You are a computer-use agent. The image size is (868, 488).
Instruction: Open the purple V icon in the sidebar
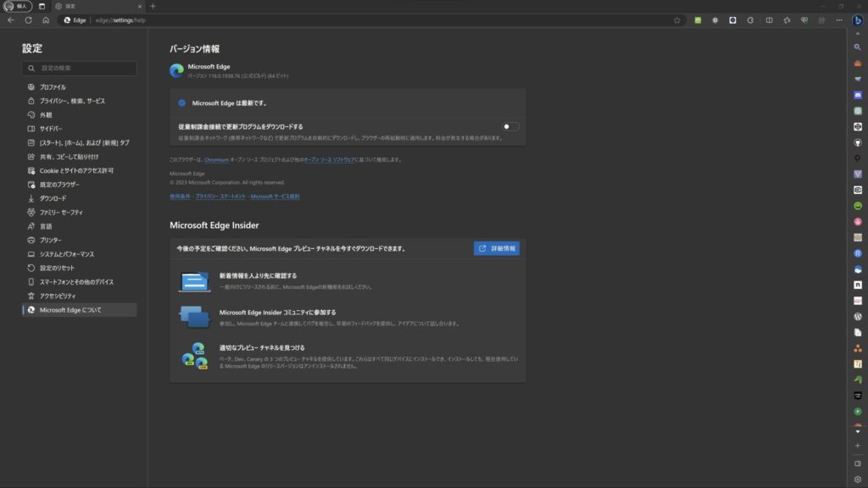[x=858, y=174]
